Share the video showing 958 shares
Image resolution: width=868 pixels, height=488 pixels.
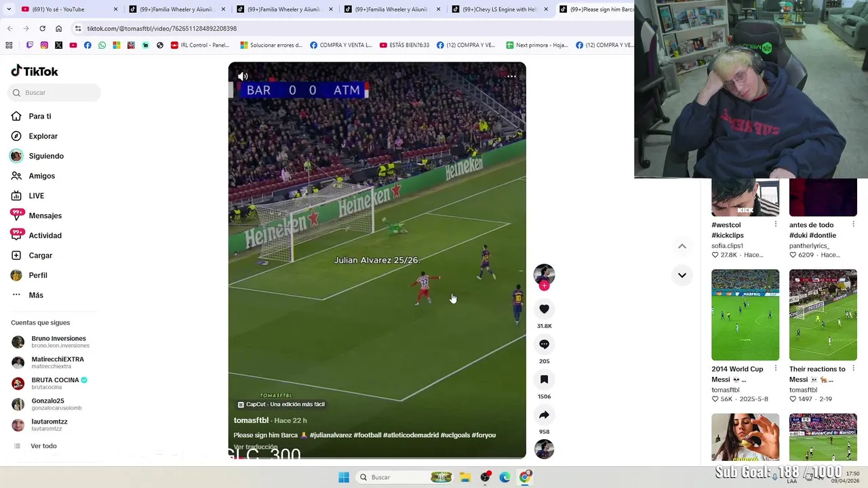click(544, 415)
